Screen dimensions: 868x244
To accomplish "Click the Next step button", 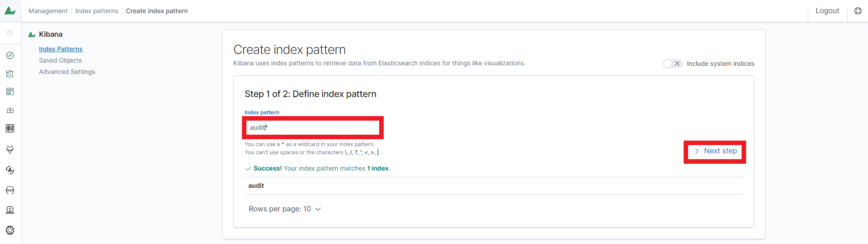I will (715, 151).
